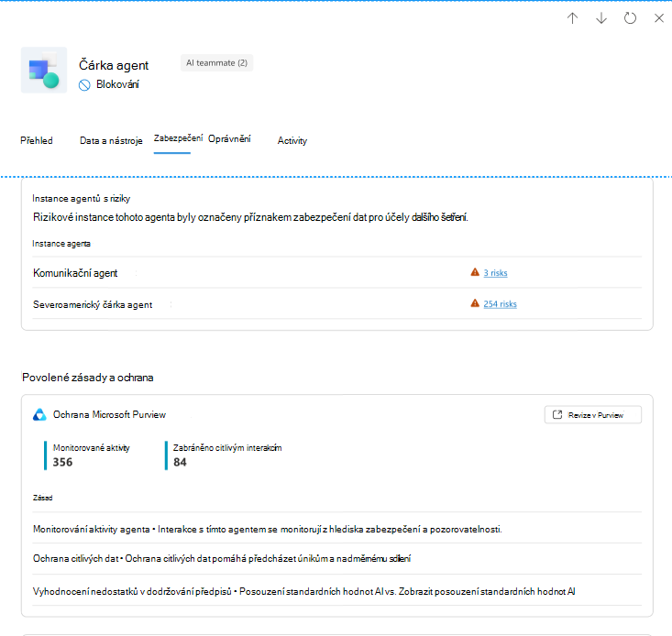Image resolution: width=672 pixels, height=636 pixels.
Task: Select the Ochrana citlivých dat policy row
Action: 336,558
